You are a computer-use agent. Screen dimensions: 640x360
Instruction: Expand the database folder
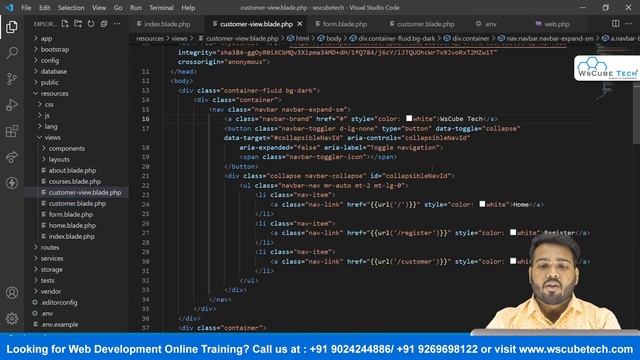coord(53,71)
